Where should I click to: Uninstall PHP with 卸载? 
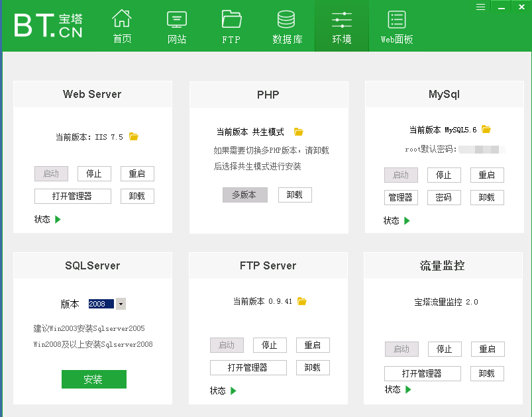coord(295,195)
